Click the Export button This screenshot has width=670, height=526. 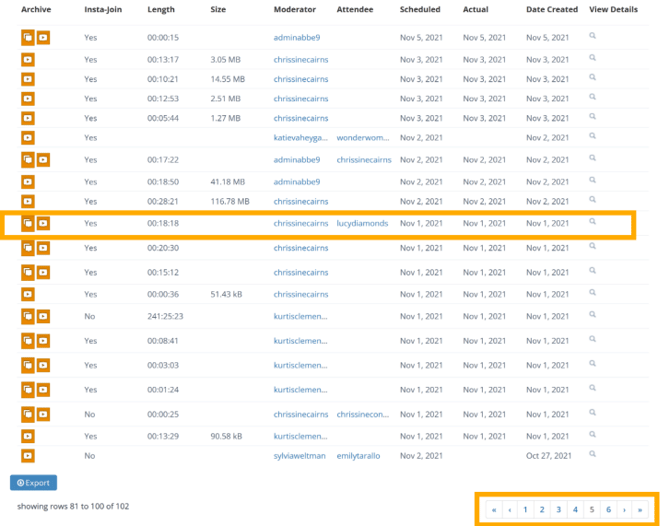(33, 483)
